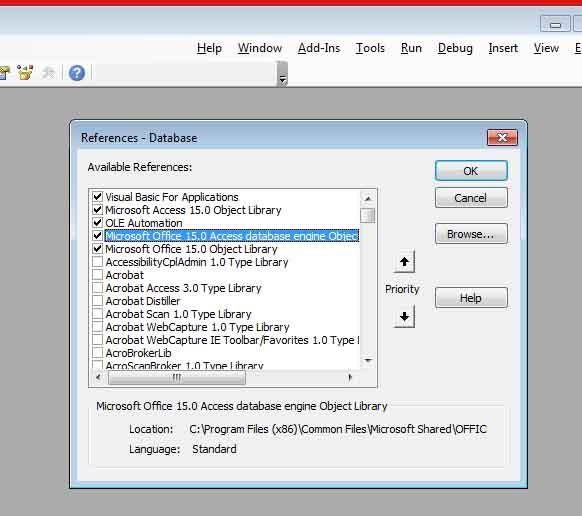Check Acrobat Access 3.0 Type Library
The height and width of the screenshot is (516, 582).
98,287
